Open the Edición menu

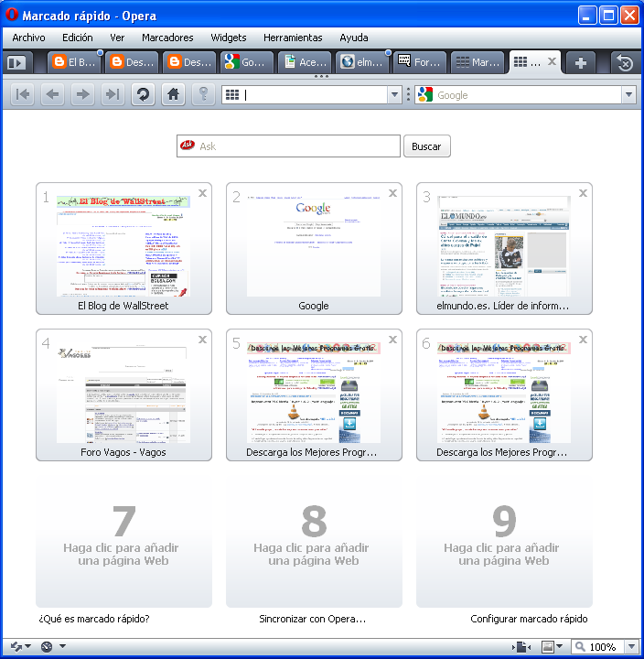(77, 38)
